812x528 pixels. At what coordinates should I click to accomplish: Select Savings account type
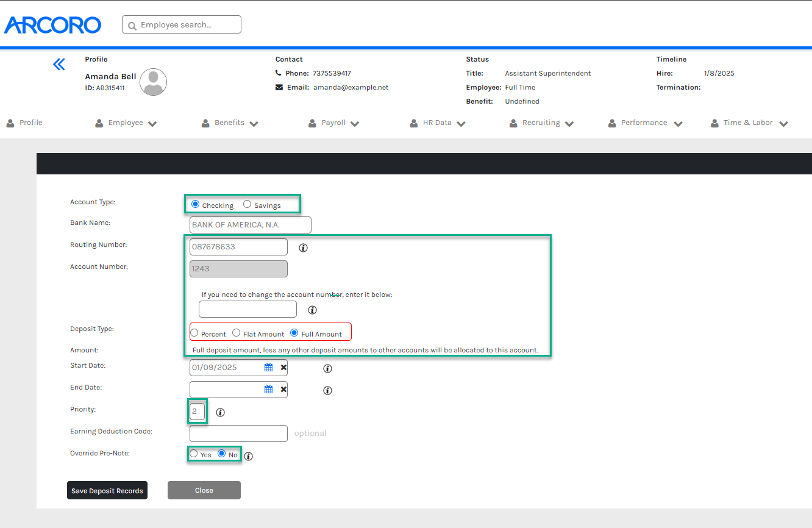tap(247, 204)
